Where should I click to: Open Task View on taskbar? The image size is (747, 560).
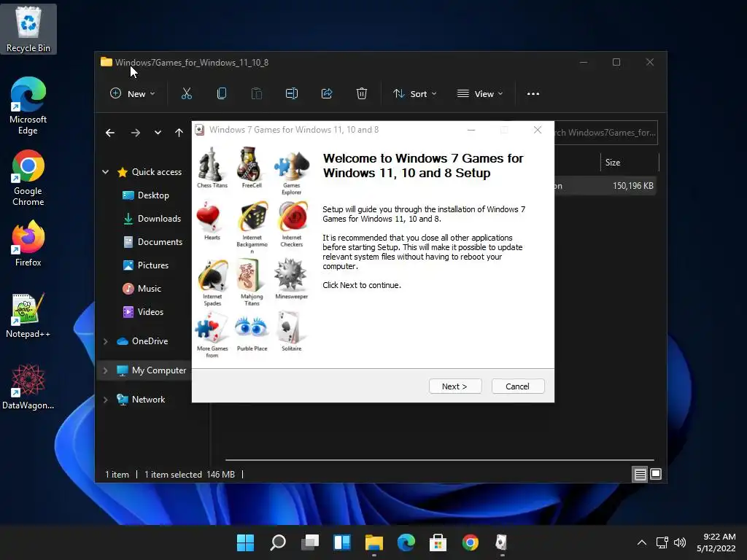pos(310,542)
